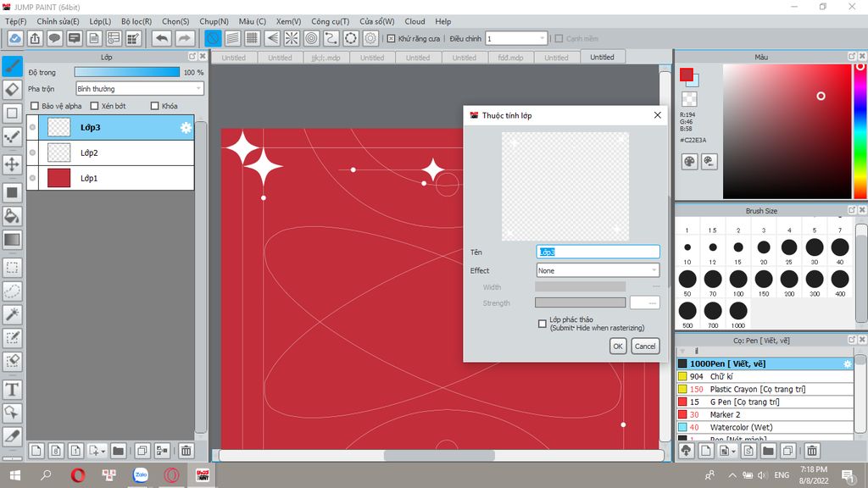
Task: Pick the Eyedropper tool
Action: click(x=12, y=436)
